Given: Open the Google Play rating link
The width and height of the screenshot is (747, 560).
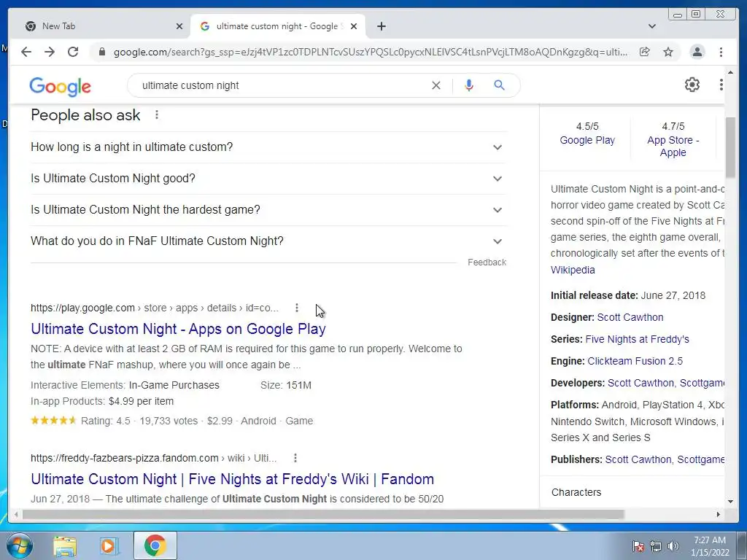Looking at the screenshot, I should (x=587, y=141).
